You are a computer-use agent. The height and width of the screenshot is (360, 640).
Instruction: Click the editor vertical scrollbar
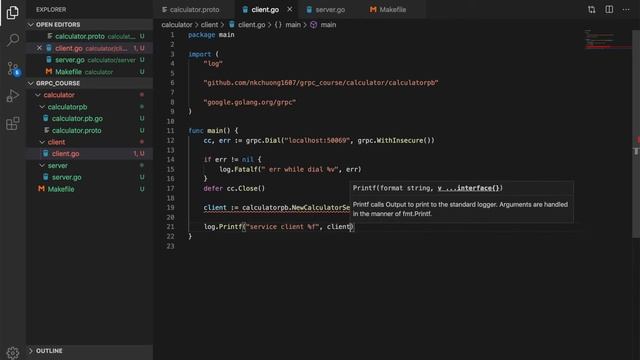coord(636,135)
